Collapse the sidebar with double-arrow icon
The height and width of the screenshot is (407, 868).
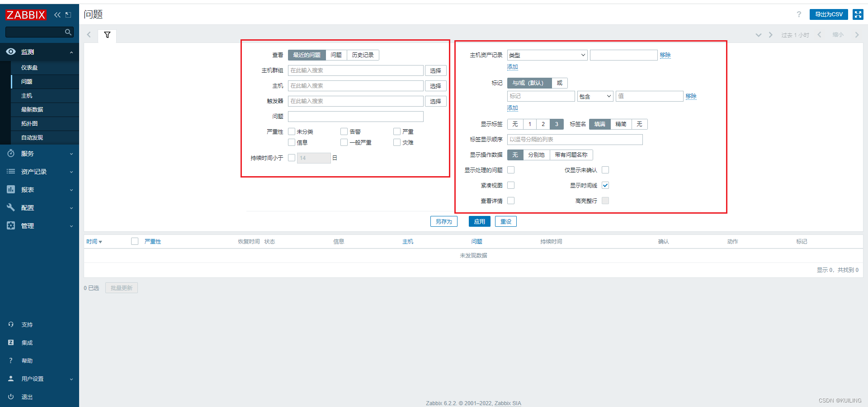[57, 15]
